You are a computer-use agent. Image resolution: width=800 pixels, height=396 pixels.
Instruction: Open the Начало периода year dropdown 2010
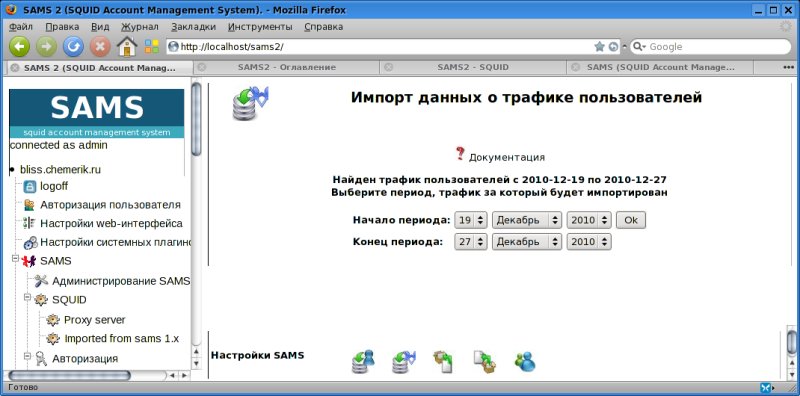589,220
